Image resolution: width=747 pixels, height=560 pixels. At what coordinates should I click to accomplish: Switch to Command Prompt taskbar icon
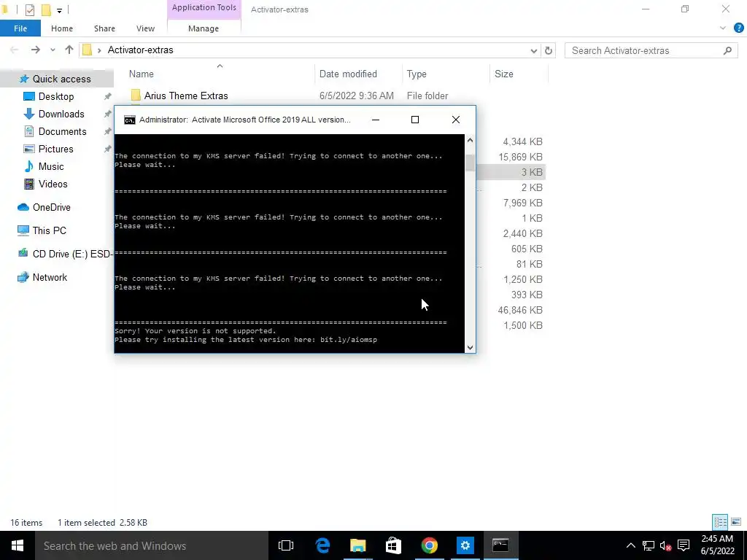(x=500, y=545)
